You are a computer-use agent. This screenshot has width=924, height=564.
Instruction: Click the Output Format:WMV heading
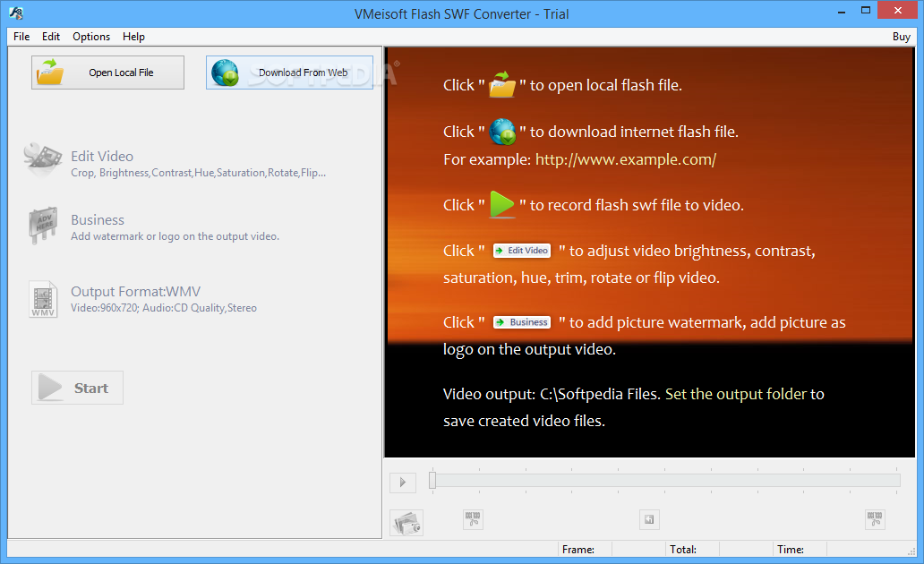135,292
